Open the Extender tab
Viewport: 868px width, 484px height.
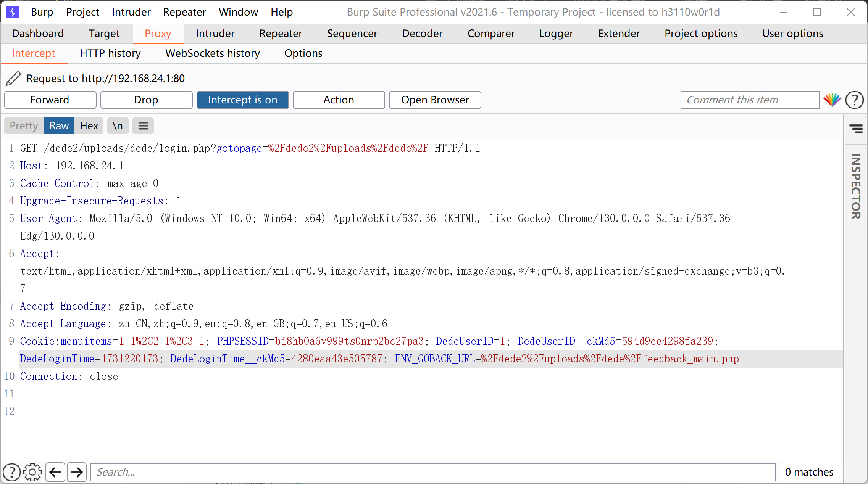tap(619, 34)
